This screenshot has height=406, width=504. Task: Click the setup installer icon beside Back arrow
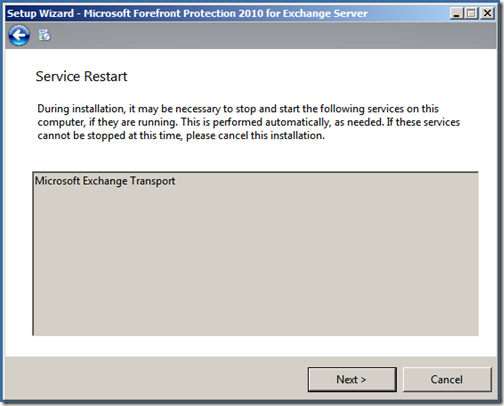click(44, 35)
